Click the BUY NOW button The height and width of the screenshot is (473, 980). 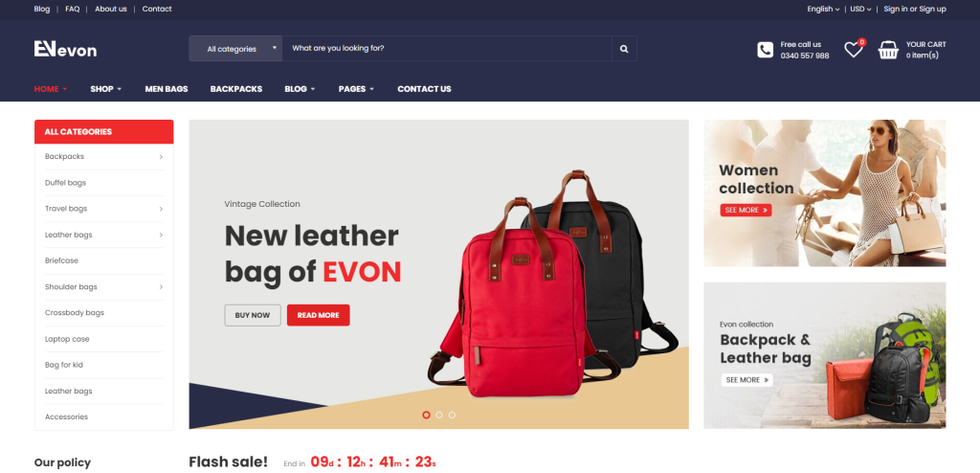click(x=253, y=315)
